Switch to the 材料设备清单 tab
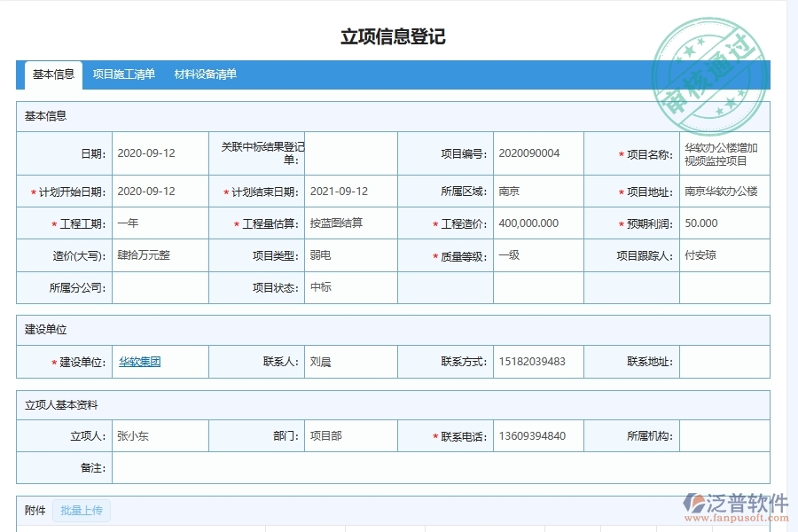 coord(205,75)
